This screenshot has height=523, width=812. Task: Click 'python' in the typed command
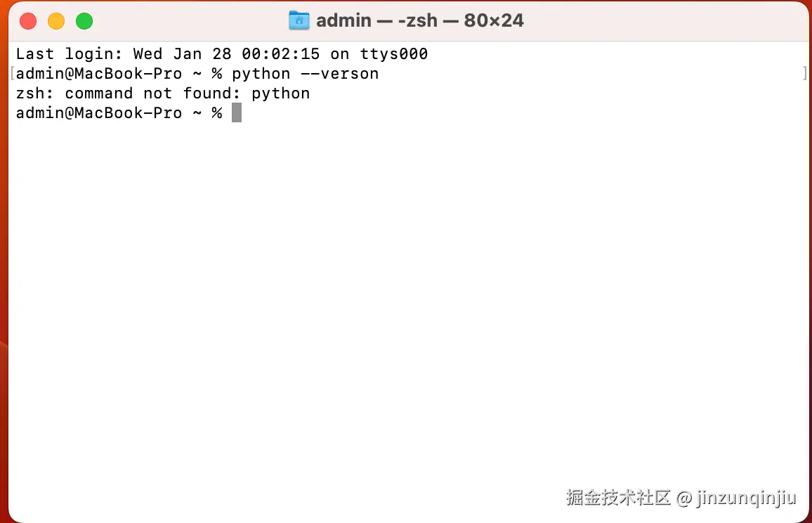261,75
